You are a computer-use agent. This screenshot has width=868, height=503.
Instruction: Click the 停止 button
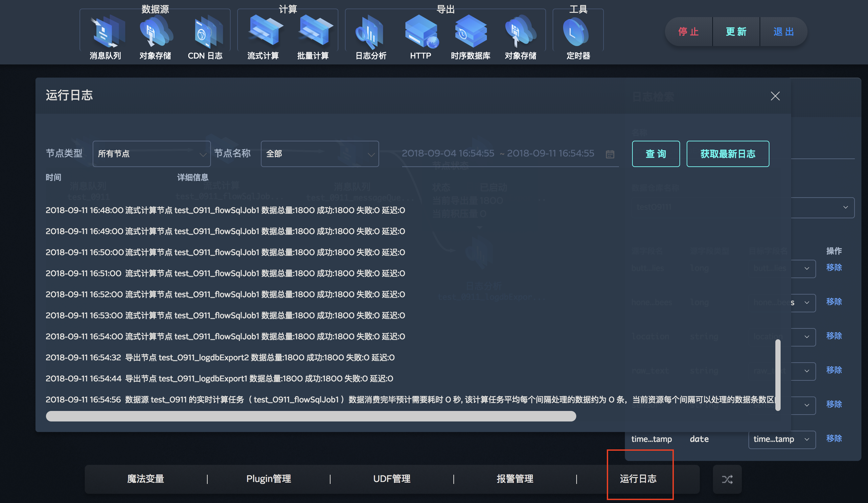(689, 32)
